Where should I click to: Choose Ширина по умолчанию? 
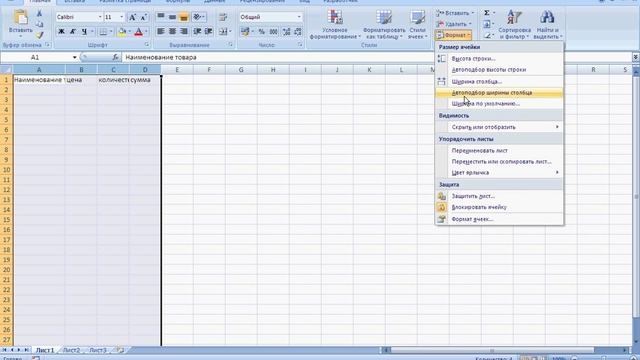(x=500, y=104)
